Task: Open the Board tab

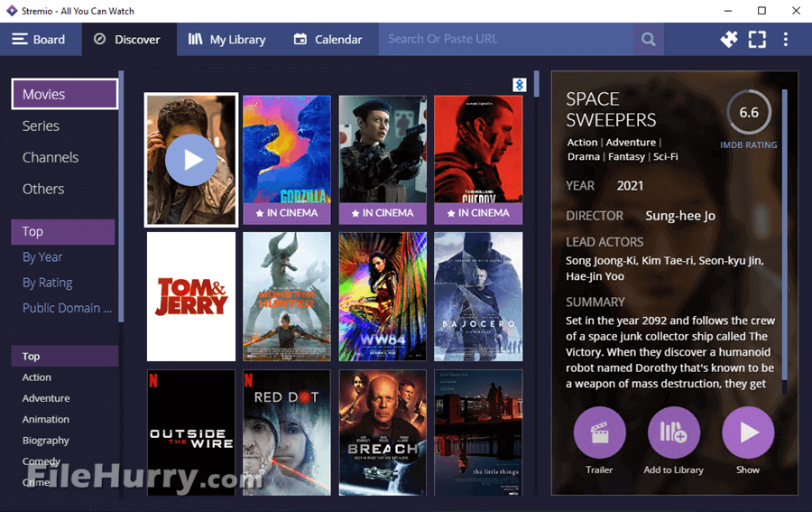Action: point(41,40)
